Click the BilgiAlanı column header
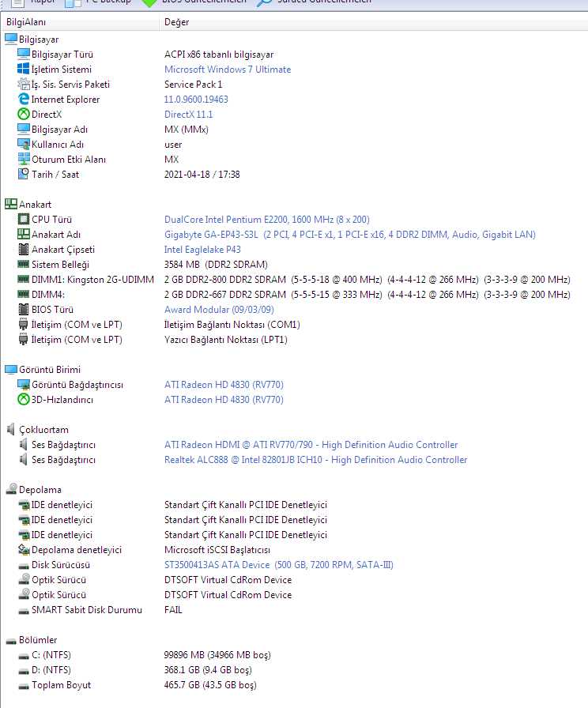The width and height of the screenshot is (588, 708). (x=28, y=22)
